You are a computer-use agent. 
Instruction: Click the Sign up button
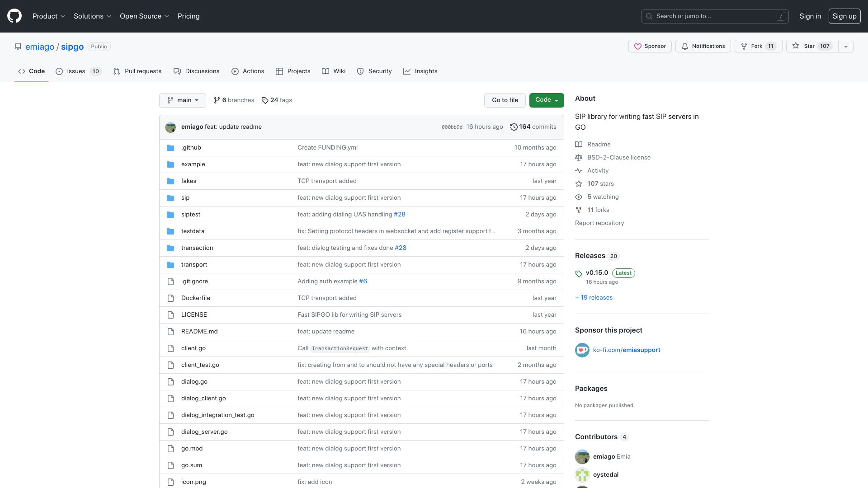click(844, 16)
